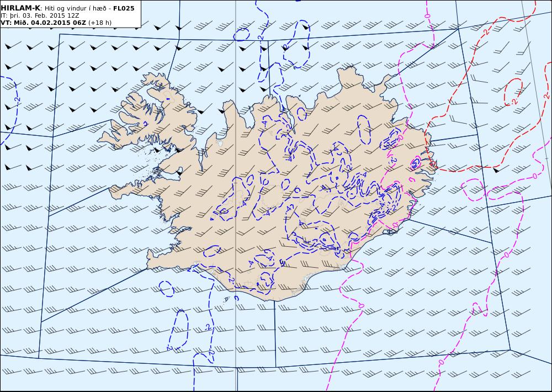Click the 'VT: Mið. 04.02.2015 06Z' valid time
This screenshot has width=552, height=392.
43,23
